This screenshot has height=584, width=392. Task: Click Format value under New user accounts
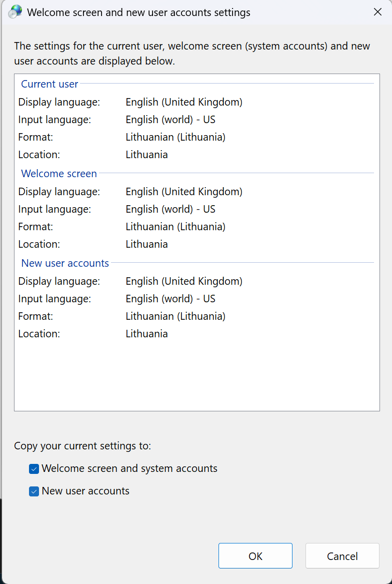(x=175, y=316)
